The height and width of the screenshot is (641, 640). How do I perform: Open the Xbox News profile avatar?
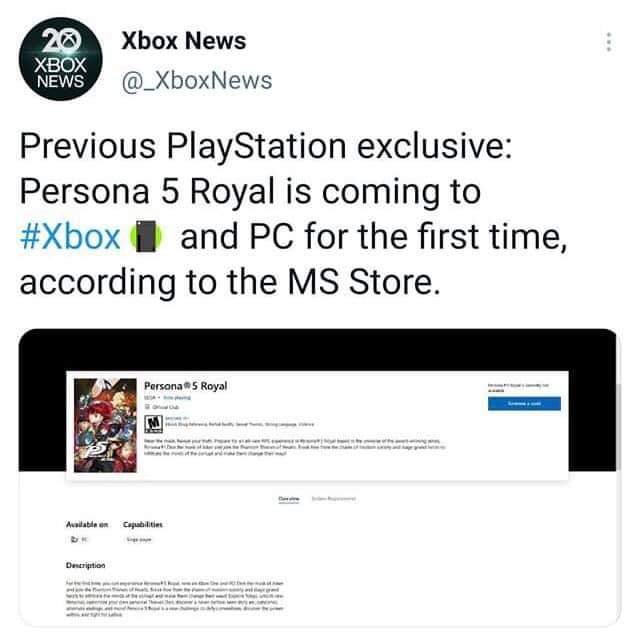pyautogui.click(x=60, y=59)
